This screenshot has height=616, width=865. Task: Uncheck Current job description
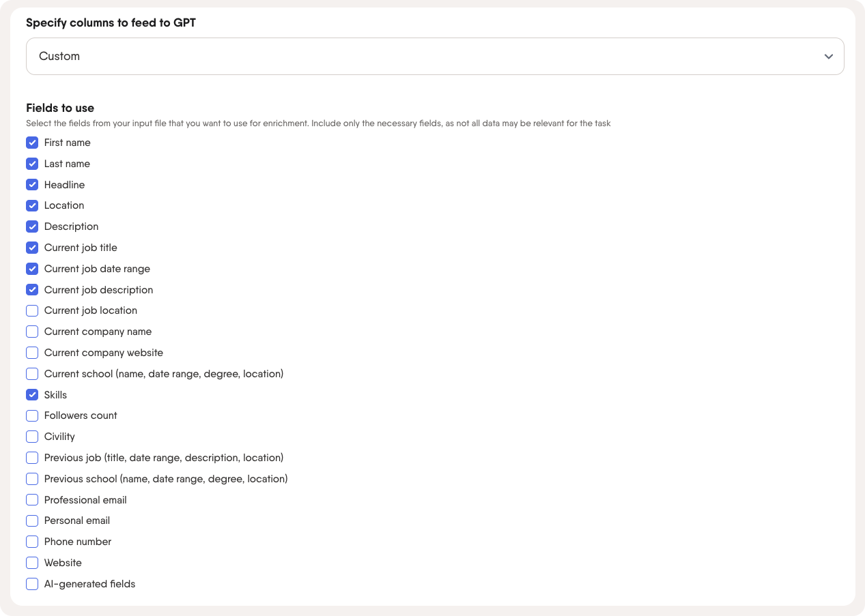point(32,290)
